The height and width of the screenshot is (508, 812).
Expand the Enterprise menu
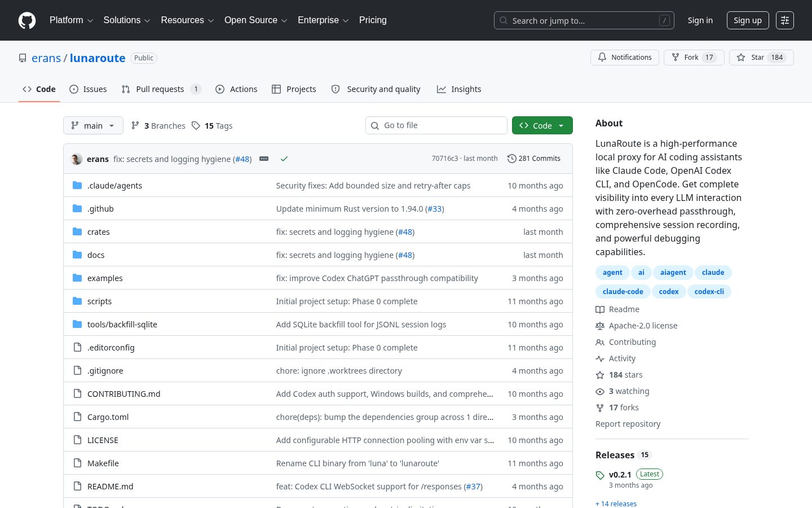pos(323,20)
